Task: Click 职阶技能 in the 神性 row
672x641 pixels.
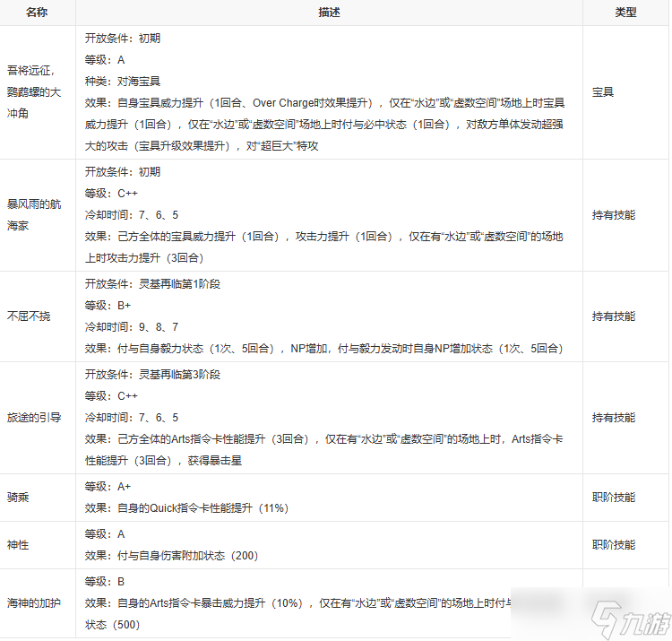Action: [613, 545]
